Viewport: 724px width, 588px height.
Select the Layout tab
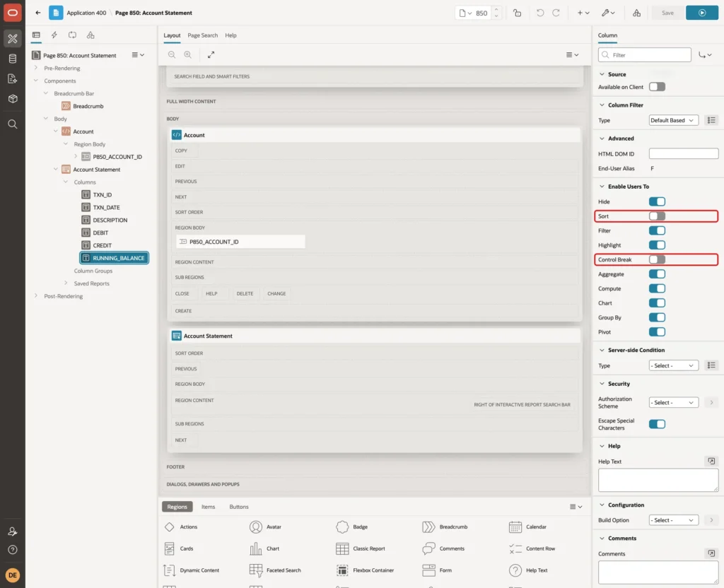click(172, 35)
